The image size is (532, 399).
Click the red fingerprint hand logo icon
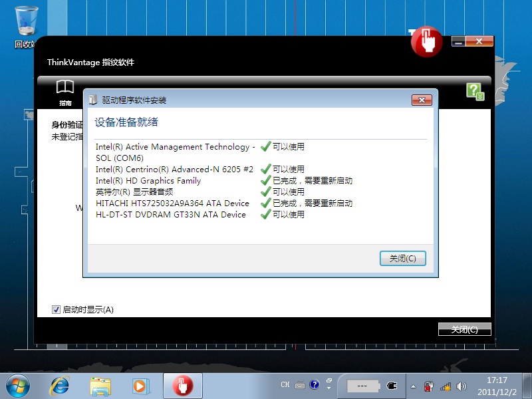click(x=426, y=41)
